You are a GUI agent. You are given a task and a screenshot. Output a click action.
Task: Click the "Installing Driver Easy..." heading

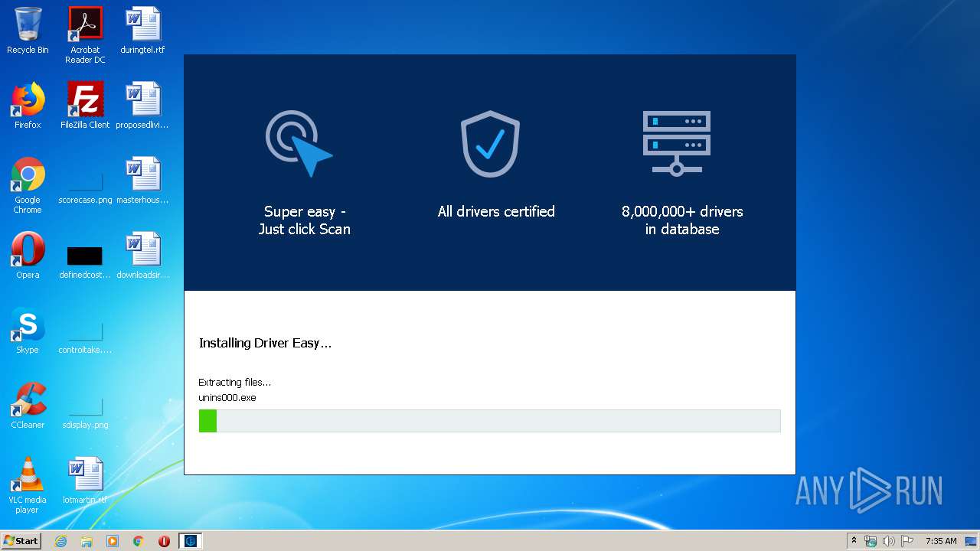265,343
